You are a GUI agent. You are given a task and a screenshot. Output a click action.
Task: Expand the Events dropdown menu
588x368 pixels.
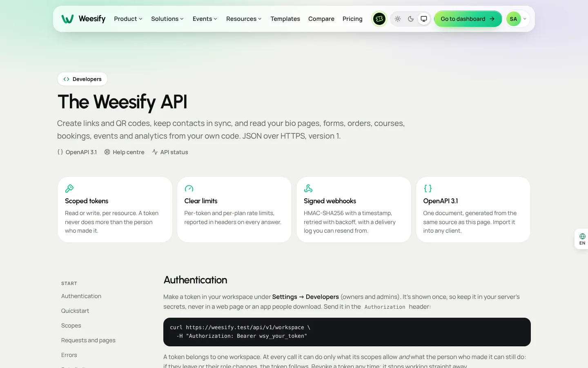(205, 19)
